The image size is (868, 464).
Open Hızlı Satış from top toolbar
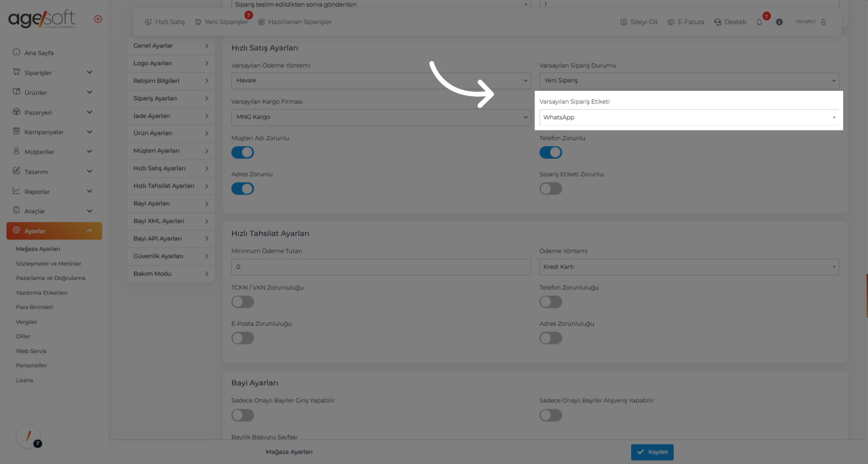coord(165,22)
